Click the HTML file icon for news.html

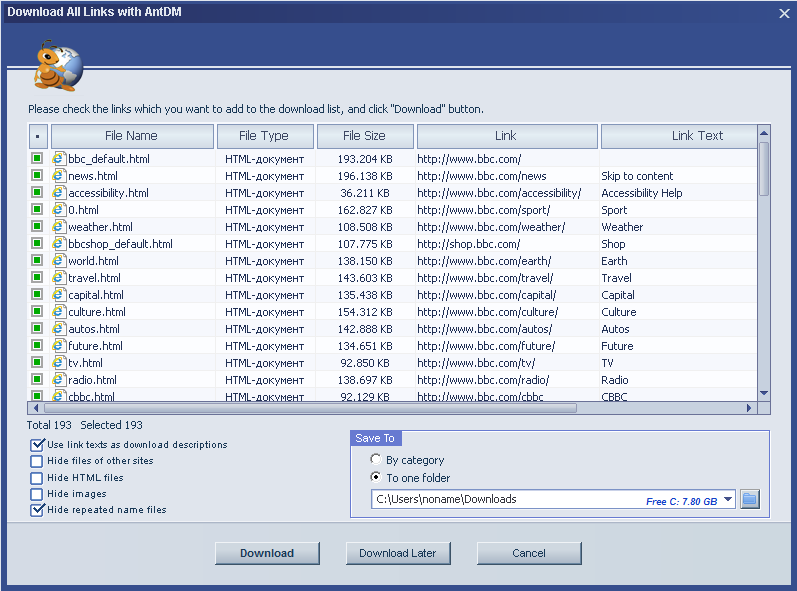pos(59,175)
